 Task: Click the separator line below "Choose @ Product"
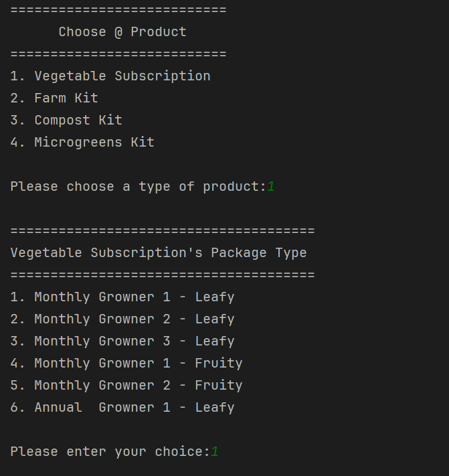(x=118, y=54)
